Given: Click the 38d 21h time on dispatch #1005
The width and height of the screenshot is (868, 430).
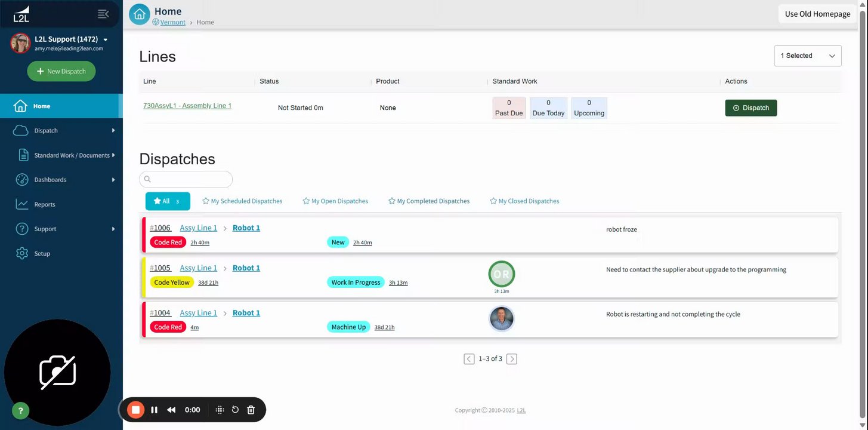Looking at the screenshot, I should coord(208,283).
